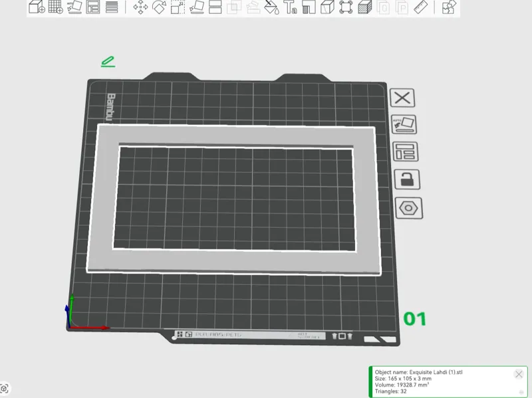Click Arrange all objects in top toolbar
The image size is (532, 398).
(x=92, y=7)
